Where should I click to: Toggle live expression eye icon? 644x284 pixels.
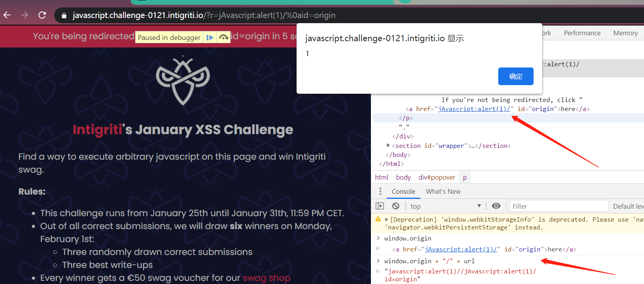(x=496, y=206)
